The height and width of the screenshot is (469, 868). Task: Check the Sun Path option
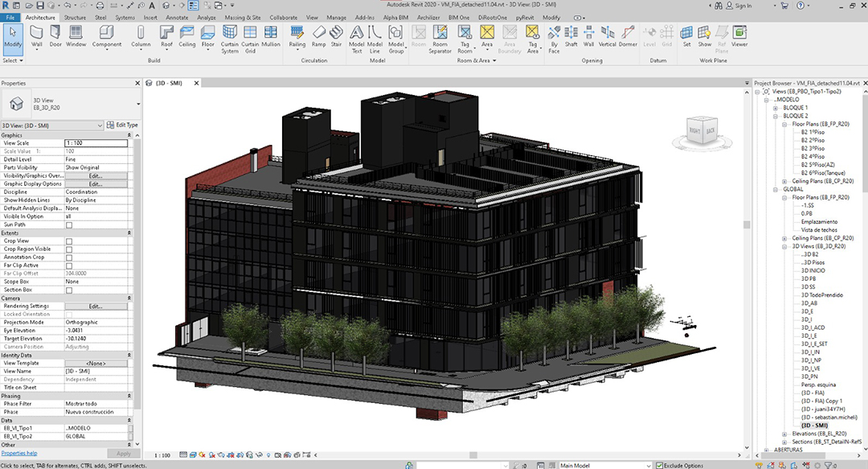click(69, 224)
